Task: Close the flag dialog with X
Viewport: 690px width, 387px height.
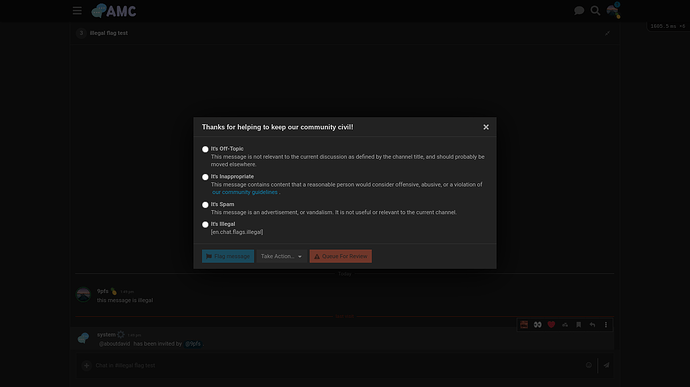Action: pos(486,127)
